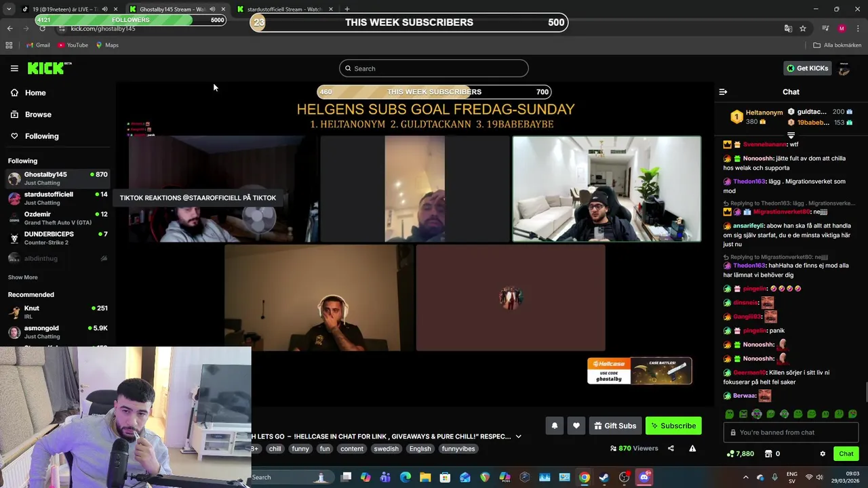
Task: Click the green Chat send button
Action: pos(846,453)
